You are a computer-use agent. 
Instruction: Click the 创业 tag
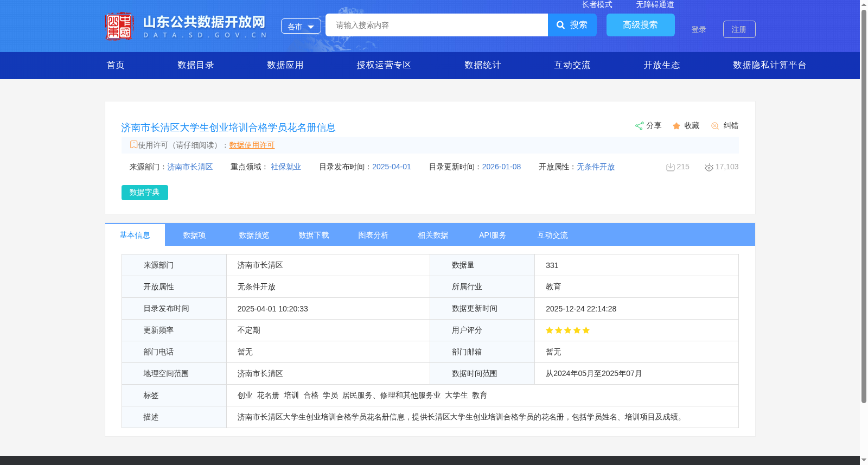tap(245, 396)
